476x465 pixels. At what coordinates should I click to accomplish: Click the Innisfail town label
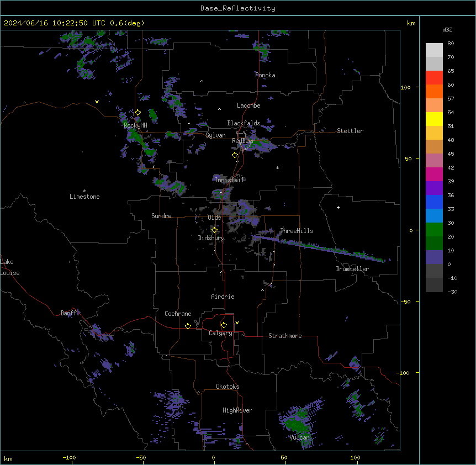click(x=229, y=180)
